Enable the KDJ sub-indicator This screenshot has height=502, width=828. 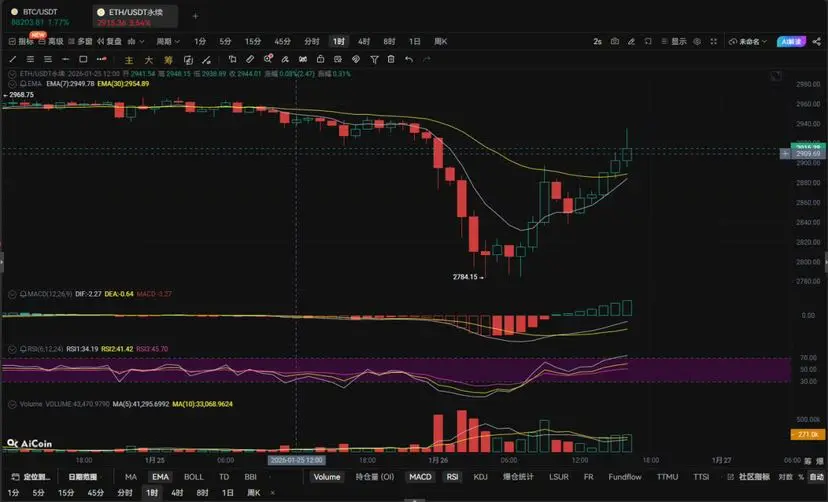click(480, 477)
